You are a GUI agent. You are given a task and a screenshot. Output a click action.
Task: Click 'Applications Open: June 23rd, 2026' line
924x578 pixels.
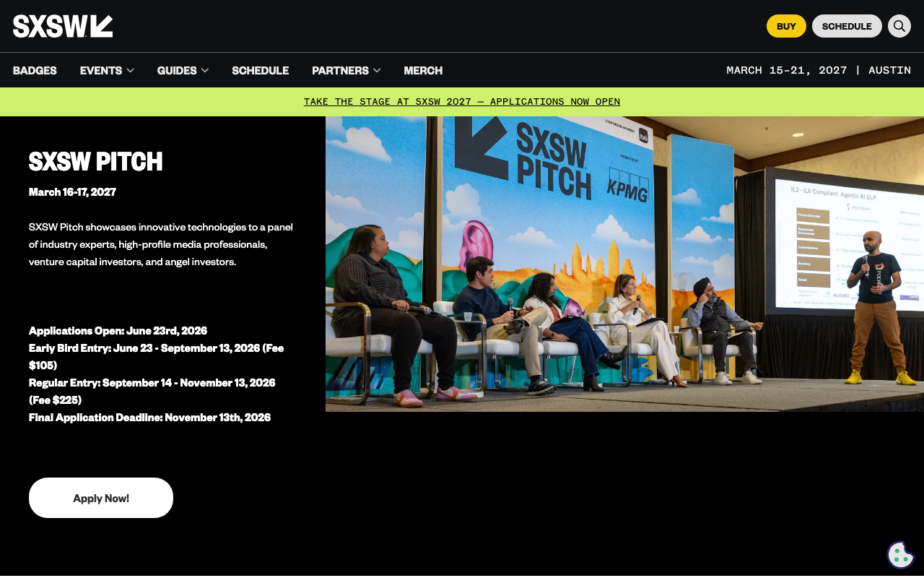[x=118, y=331]
